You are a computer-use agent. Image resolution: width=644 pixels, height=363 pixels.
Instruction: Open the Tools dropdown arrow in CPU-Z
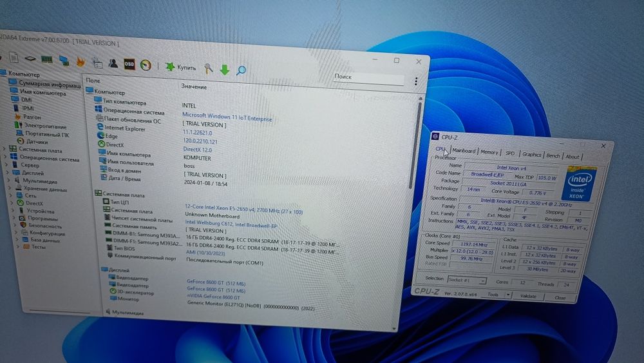[508, 295]
